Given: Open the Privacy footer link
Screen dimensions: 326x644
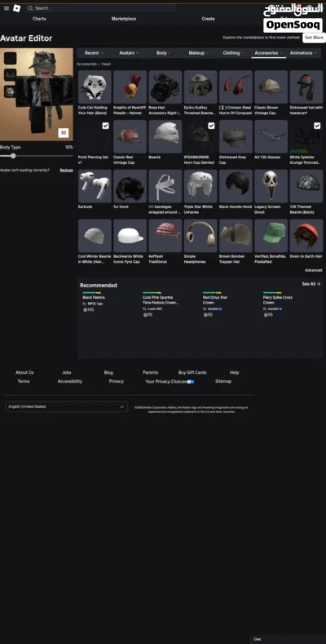Looking at the screenshot, I should [x=117, y=381].
